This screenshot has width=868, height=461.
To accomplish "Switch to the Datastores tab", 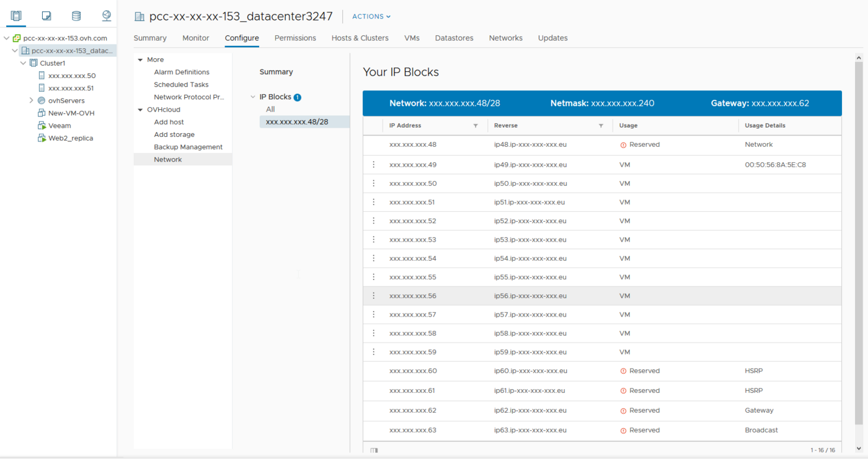I will [454, 38].
